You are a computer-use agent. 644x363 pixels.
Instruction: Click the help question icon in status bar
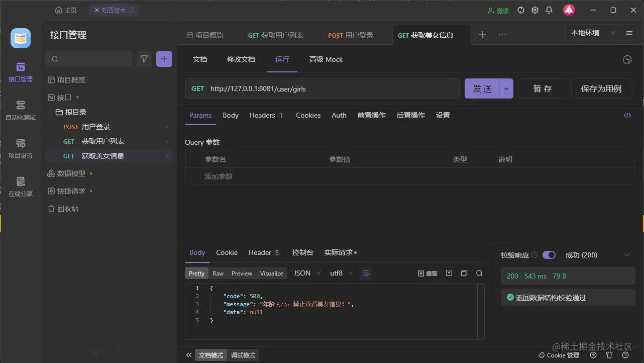(x=625, y=355)
